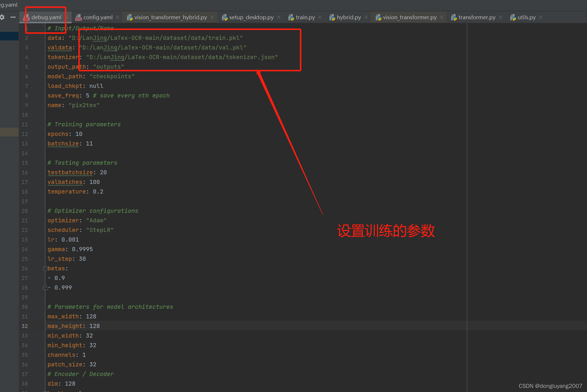Click the max_height value 128

click(x=95, y=326)
